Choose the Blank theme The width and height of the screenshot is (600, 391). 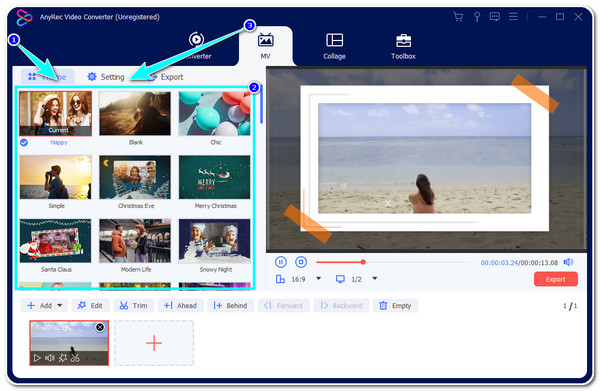point(135,113)
